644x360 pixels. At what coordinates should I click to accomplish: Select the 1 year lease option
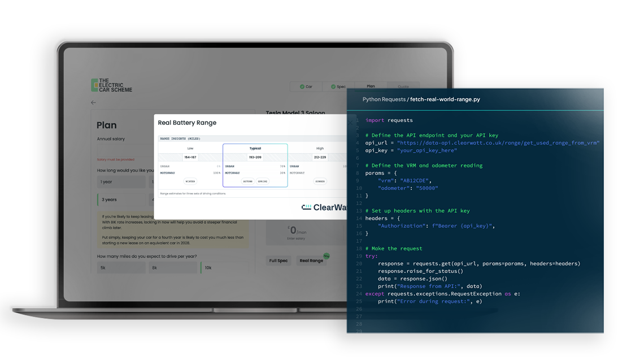[x=120, y=182]
